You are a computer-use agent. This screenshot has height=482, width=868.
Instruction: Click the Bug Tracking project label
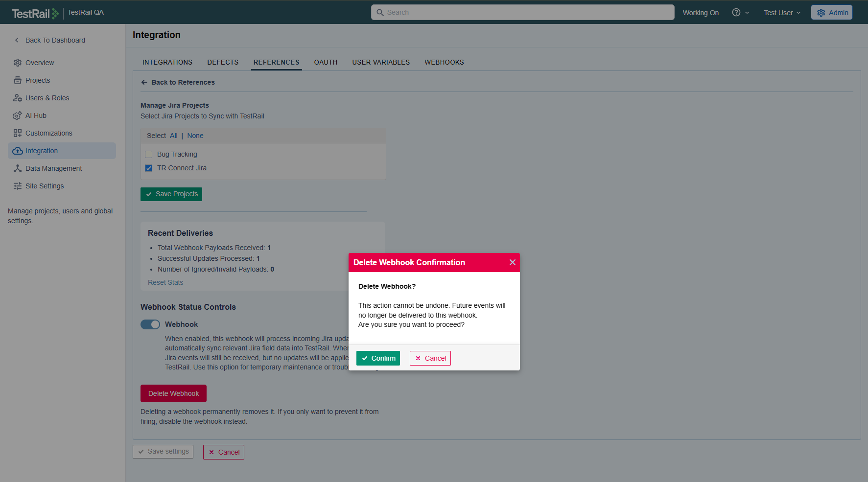click(x=177, y=154)
